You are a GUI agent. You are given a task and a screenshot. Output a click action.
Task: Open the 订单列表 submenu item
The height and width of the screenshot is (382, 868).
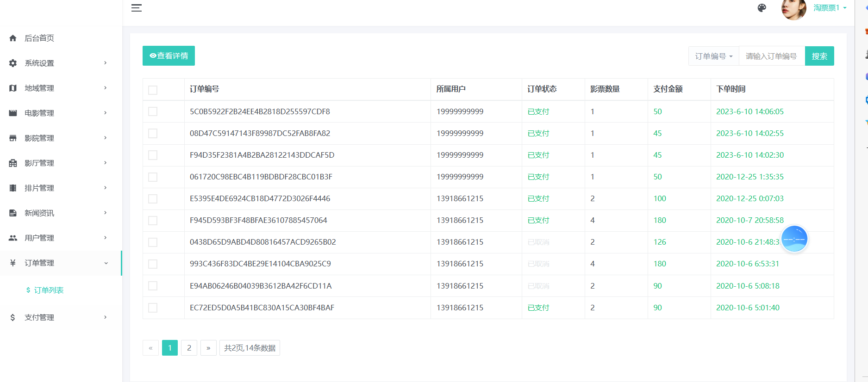pos(49,290)
